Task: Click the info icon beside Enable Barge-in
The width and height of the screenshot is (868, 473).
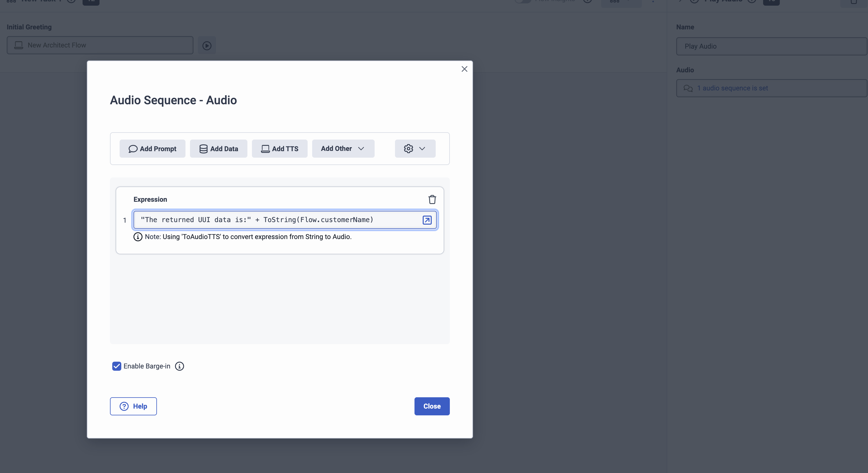Action: [179, 366]
